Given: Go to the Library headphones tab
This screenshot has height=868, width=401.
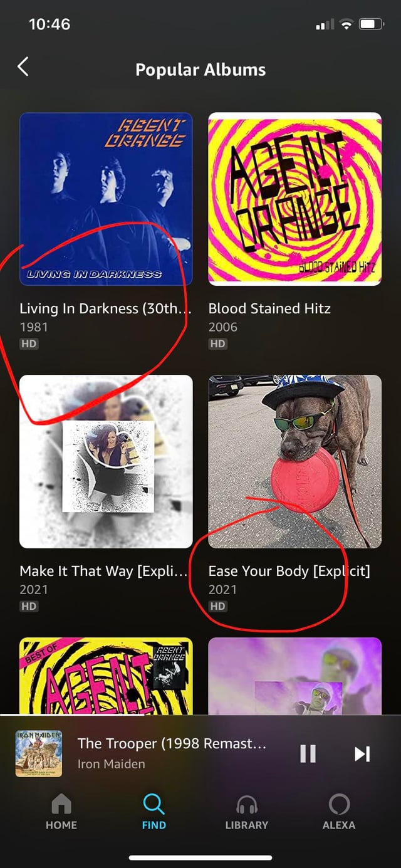Looking at the screenshot, I should [x=246, y=812].
